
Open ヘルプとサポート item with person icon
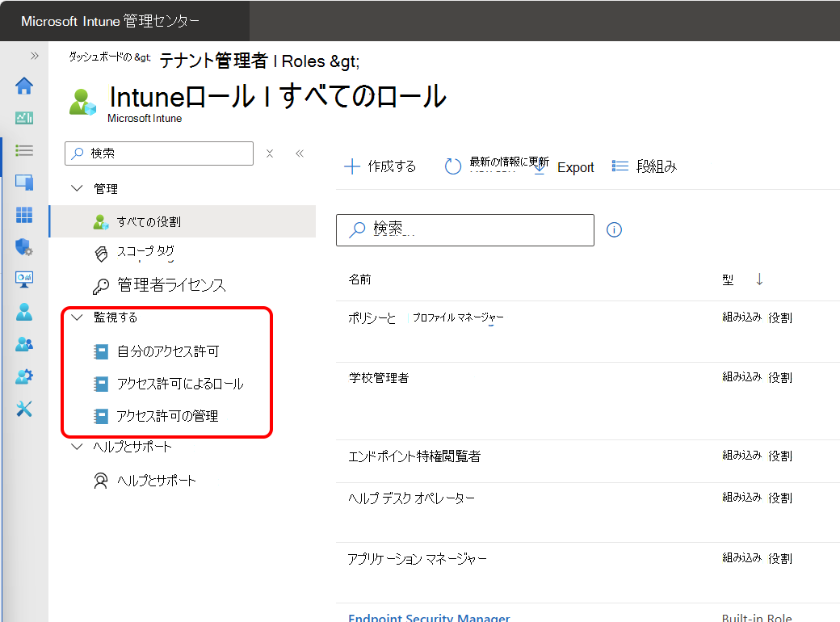[x=157, y=481]
